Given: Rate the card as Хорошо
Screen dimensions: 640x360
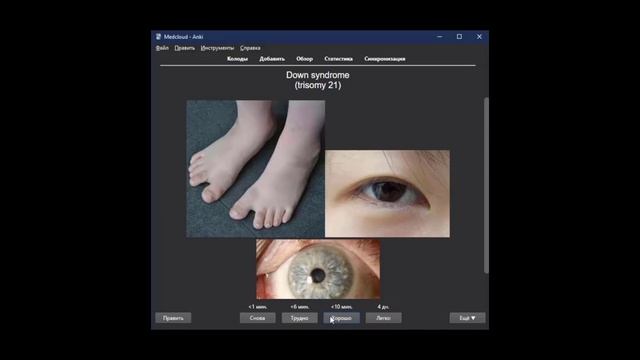Looking at the screenshot, I should coord(342,318).
